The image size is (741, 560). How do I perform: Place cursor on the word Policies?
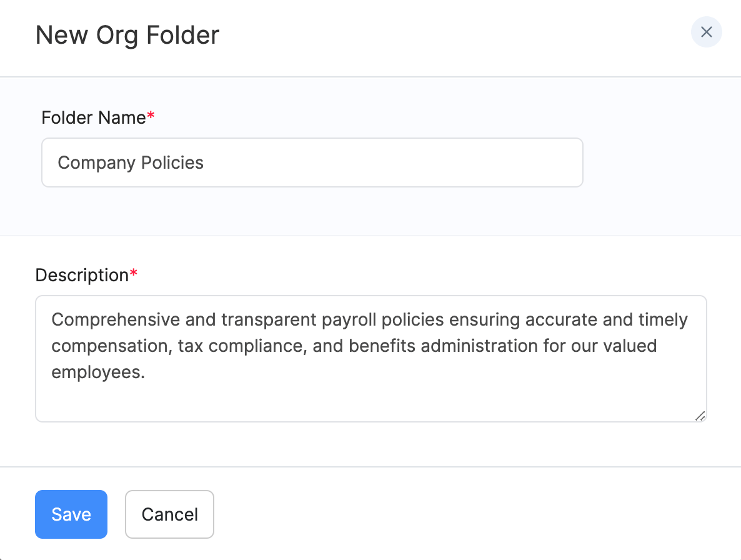coord(172,163)
